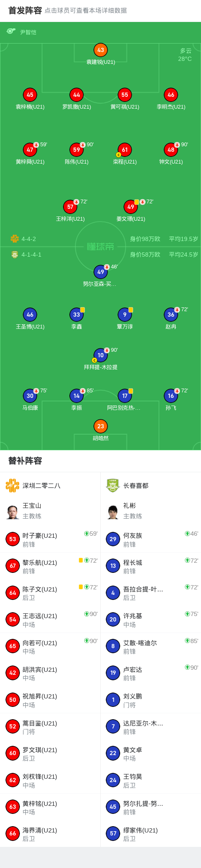This screenshot has height=868, width=201.
Task: Click the 长春喜都 team crest
Action: [113, 485]
